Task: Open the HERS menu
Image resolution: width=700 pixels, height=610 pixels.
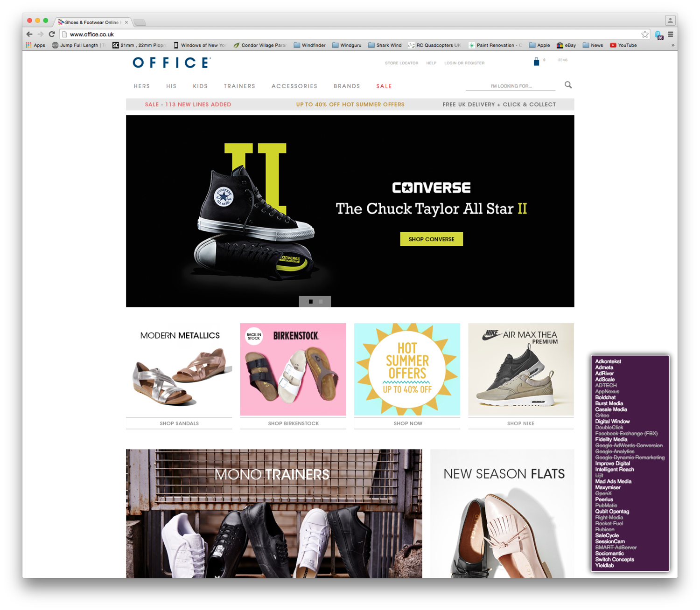Action: point(142,86)
